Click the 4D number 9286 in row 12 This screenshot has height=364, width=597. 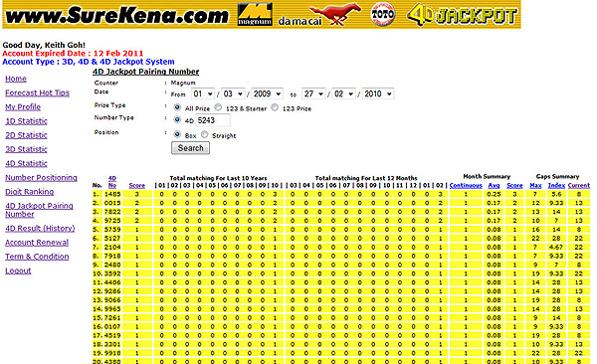tap(112, 291)
